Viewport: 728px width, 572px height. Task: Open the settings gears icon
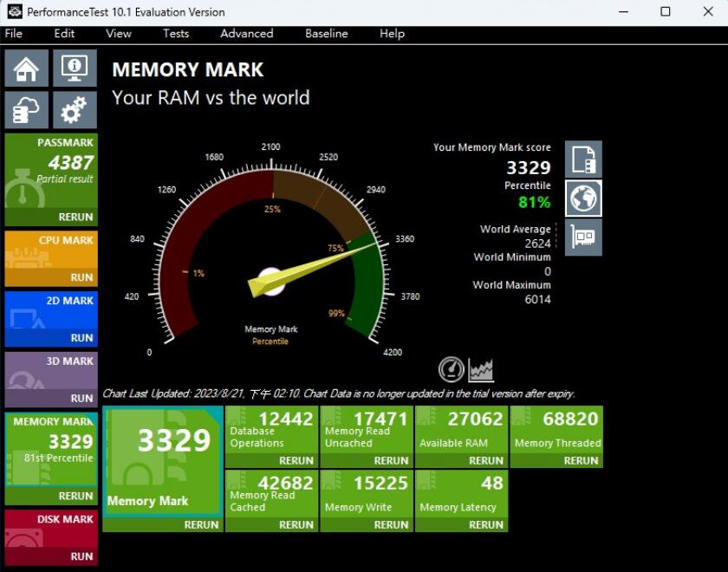click(75, 109)
